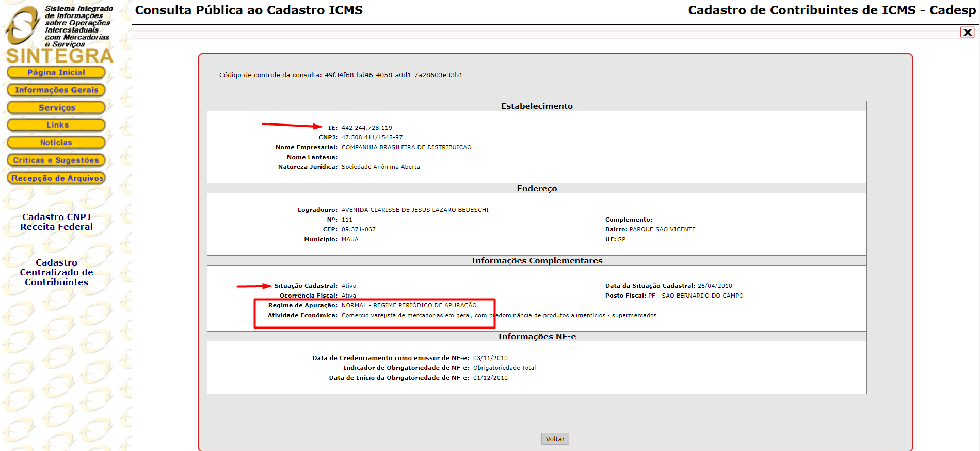Open Críticas e Sugestões

[56, 160]
